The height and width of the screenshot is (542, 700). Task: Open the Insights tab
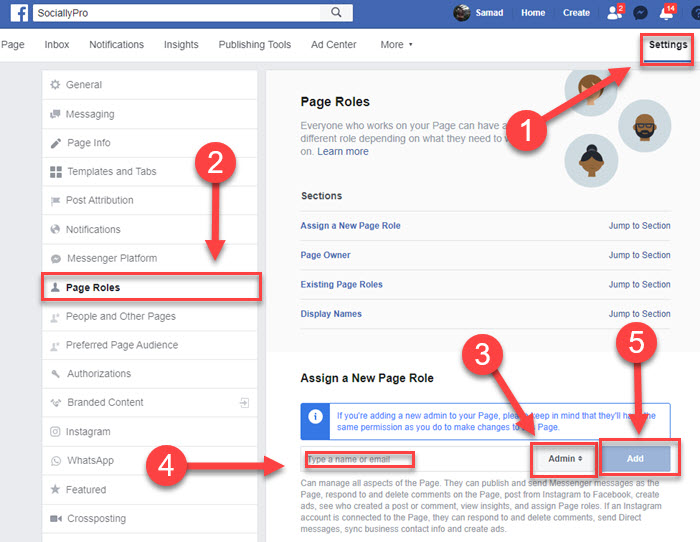point(181,45)
